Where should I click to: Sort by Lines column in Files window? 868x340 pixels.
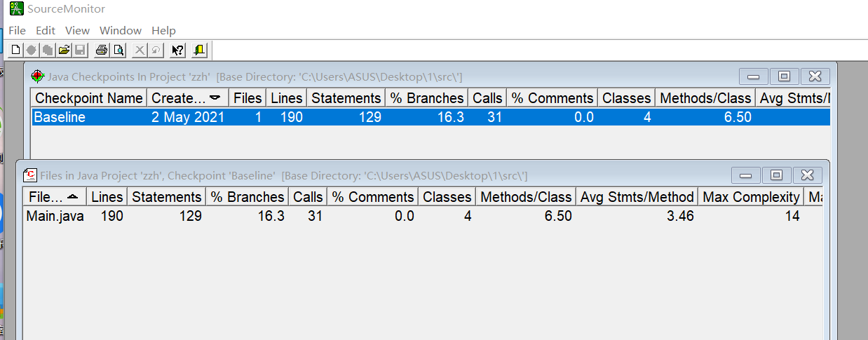tap(107, 197)
